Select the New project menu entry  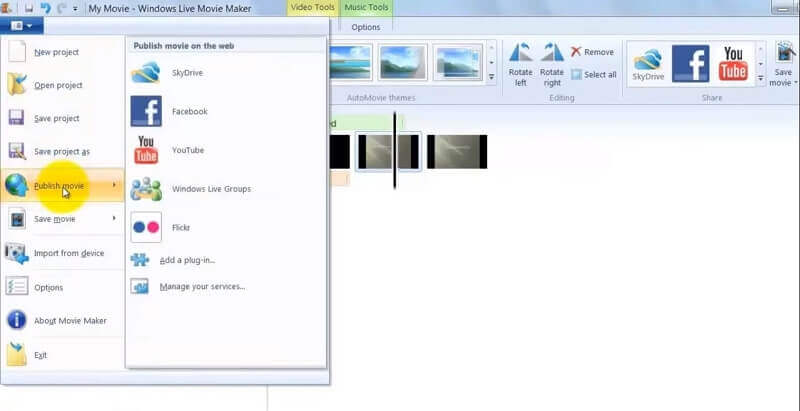coord(62,52)
